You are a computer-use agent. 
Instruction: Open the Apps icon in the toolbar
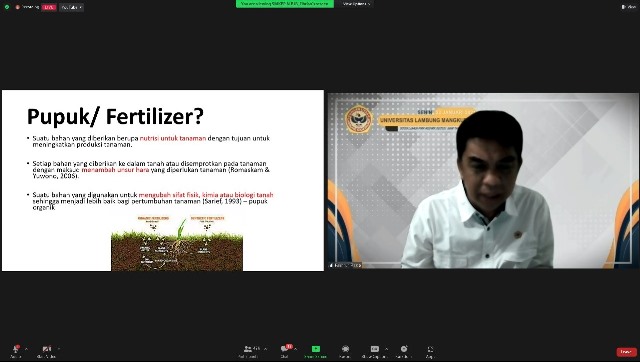[x=430, y=351]
